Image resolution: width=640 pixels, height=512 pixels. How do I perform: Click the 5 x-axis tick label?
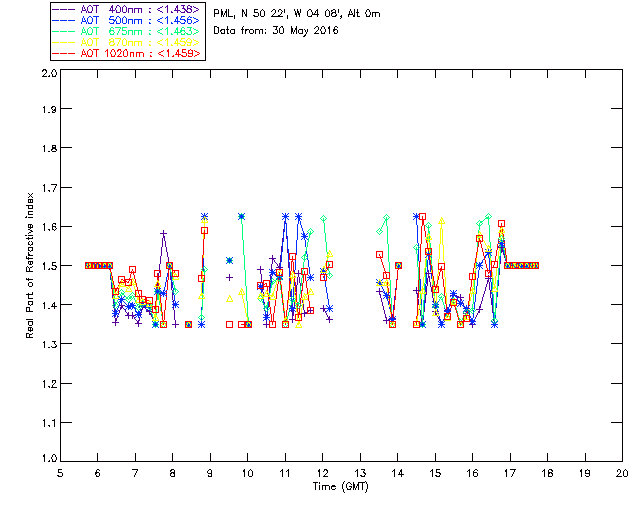[60, 473]
